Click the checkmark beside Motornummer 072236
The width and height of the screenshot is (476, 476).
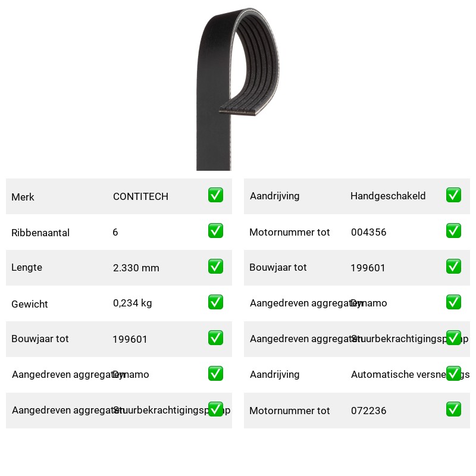tap(453, 409)
